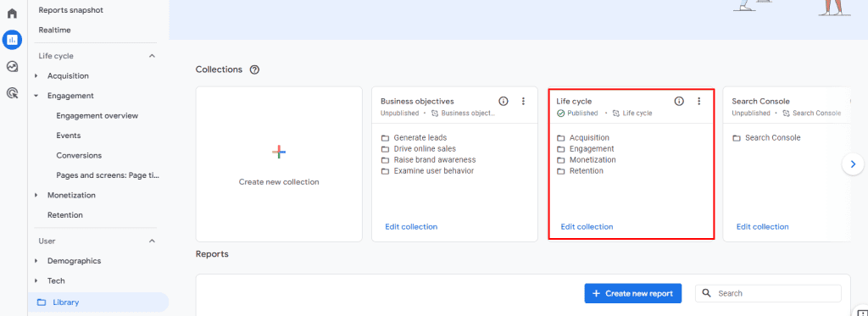The image size is (868, 316).
Task: Click the Drive online sales folder icon
Action: click(x=385, y=149)
